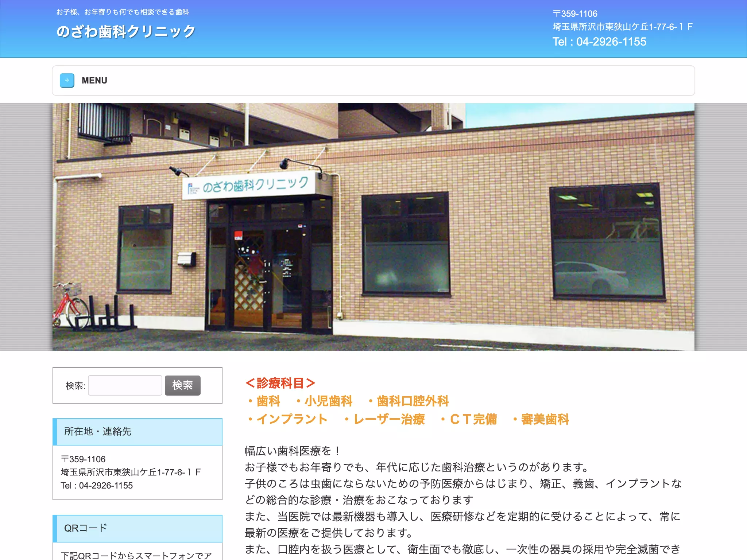This screenshot has width=747, height=560.
Task: Click sidebar phone Tel : 04-2926-1155
Action: click(x=97, y=486)
